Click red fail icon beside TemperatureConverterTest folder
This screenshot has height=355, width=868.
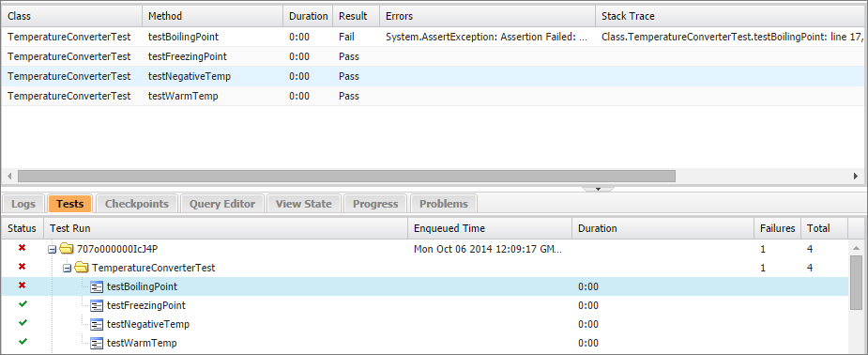[x=23, y=267]
